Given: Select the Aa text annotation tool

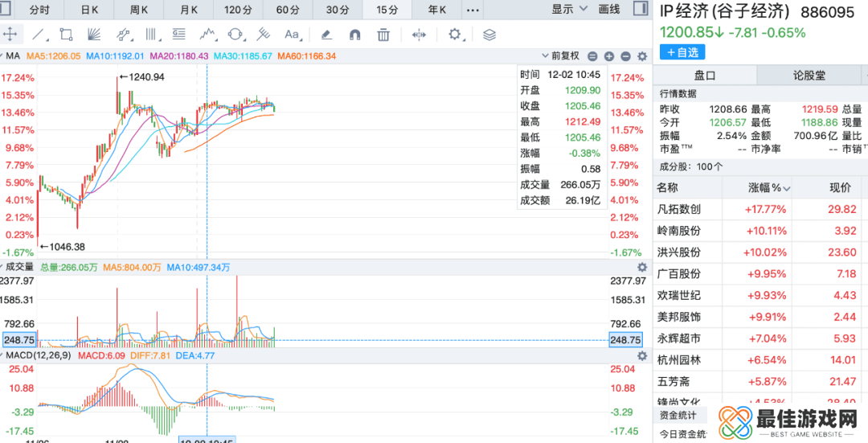Looking at the screenshot, I should coord(292,35).
